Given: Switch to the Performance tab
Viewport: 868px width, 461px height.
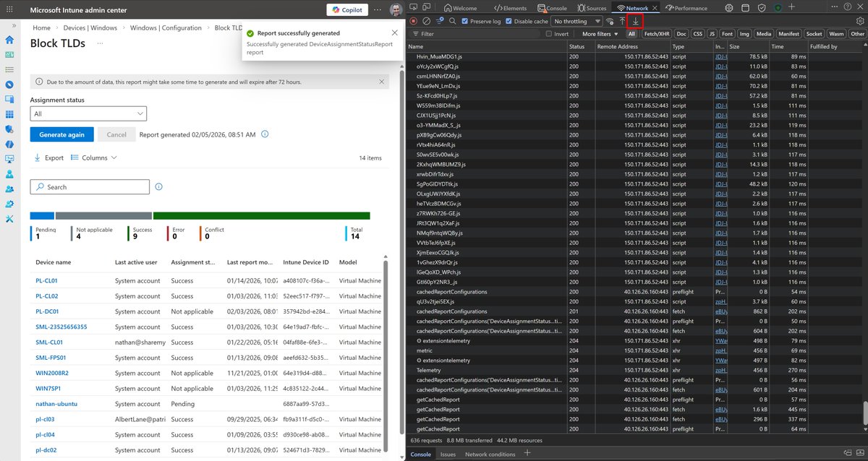Looking at the screenshot, I should tap(686, 8).
